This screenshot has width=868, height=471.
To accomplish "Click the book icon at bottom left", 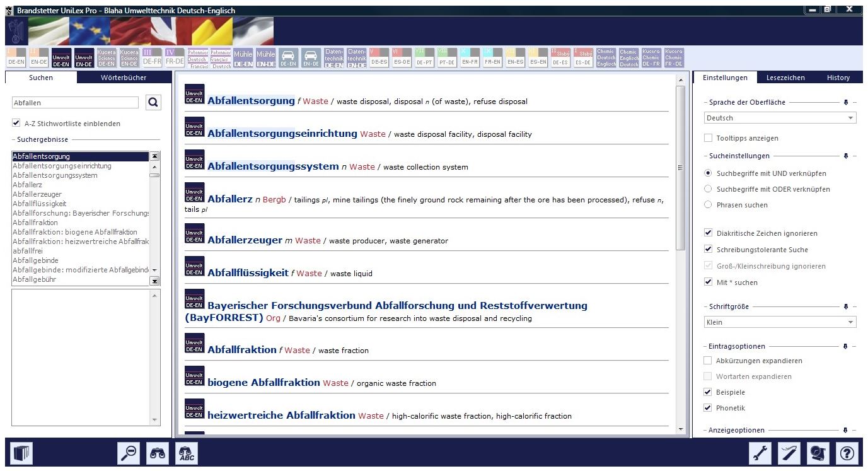I will pos(22,453).
